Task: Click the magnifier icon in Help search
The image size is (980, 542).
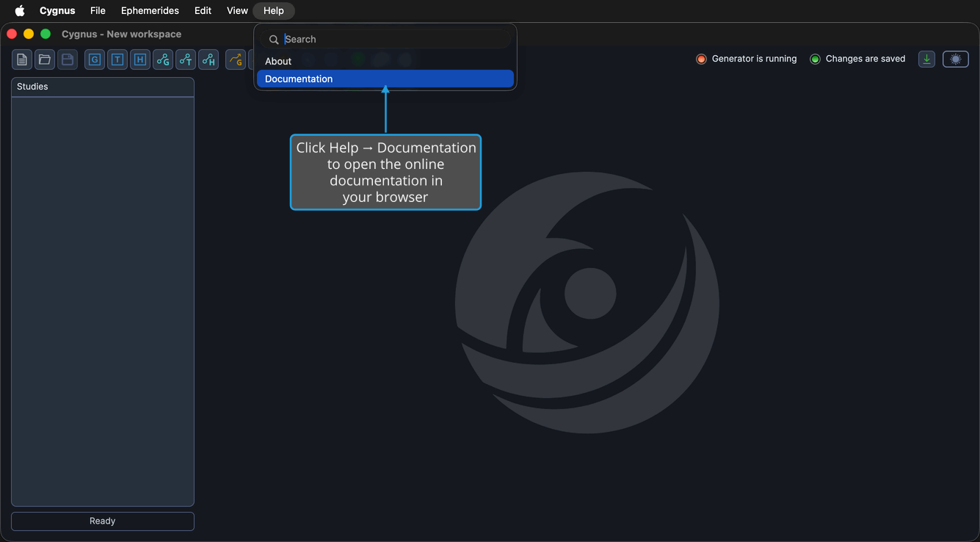Action: [274, 40]
